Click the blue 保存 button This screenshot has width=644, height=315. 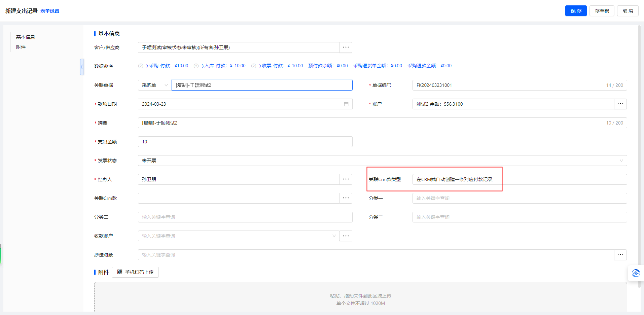pyautogui.click(x=576, y=11)
